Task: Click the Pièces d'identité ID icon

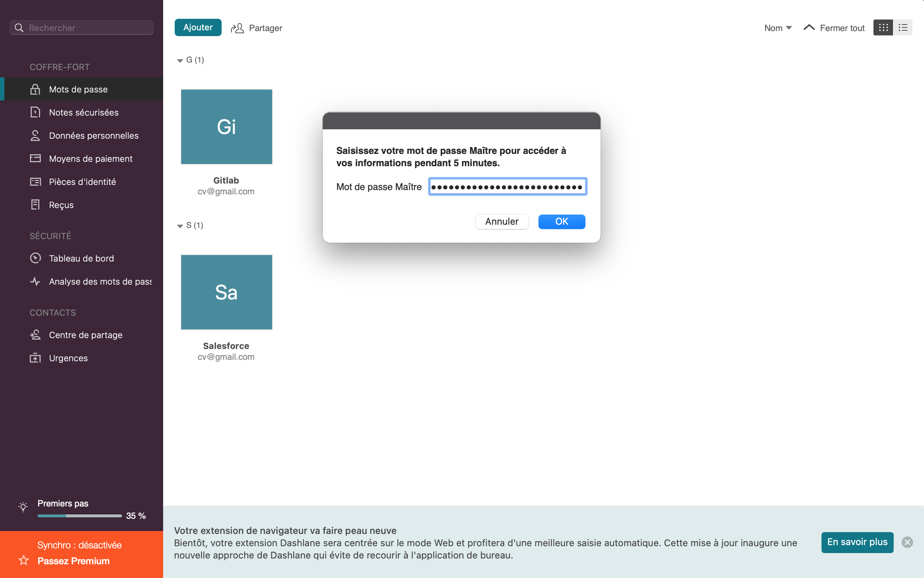Action: [x=35, y=182]
